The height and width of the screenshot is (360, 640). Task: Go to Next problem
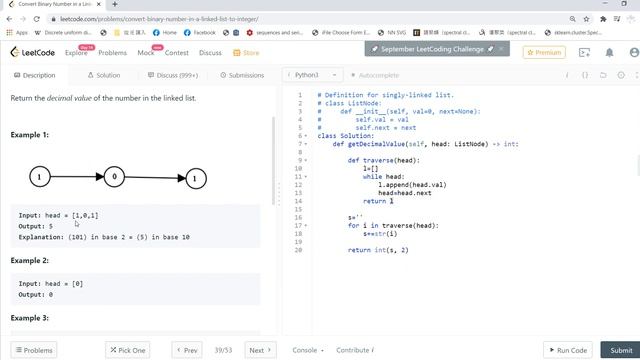click(260, 350)
